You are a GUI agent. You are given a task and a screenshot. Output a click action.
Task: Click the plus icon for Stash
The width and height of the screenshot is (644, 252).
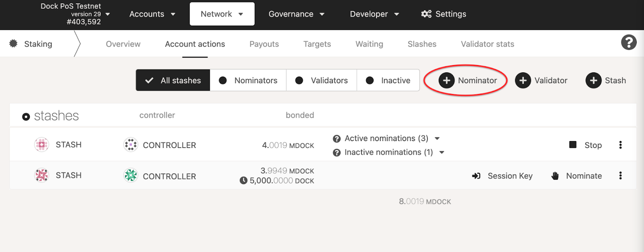coord(593,80)
